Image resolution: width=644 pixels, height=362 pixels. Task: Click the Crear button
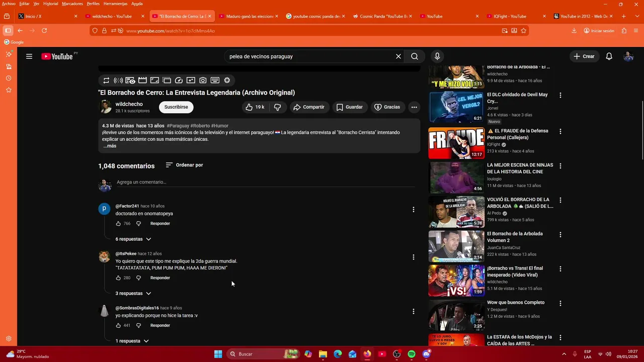584,56
